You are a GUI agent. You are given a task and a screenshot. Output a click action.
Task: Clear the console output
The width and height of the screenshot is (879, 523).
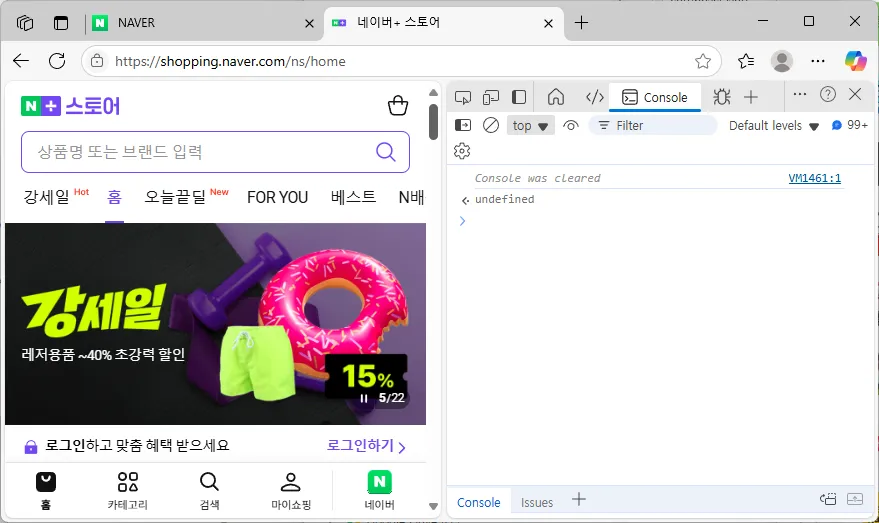click(x=491, y=125)
